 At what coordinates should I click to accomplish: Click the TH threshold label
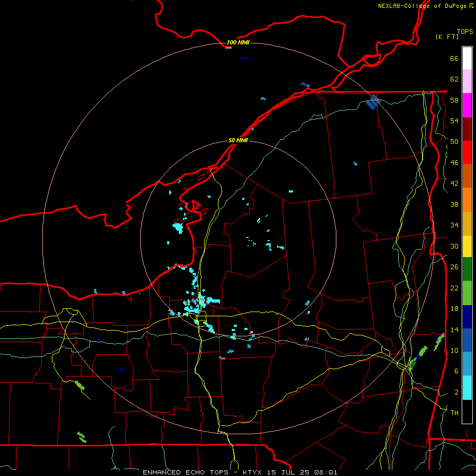(454, 413)
